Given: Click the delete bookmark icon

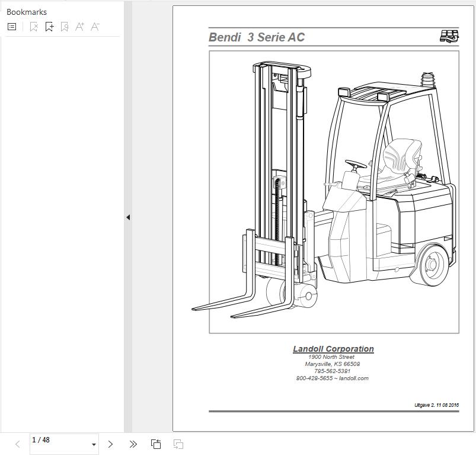Looking at the screenshot, I should 34,27.
